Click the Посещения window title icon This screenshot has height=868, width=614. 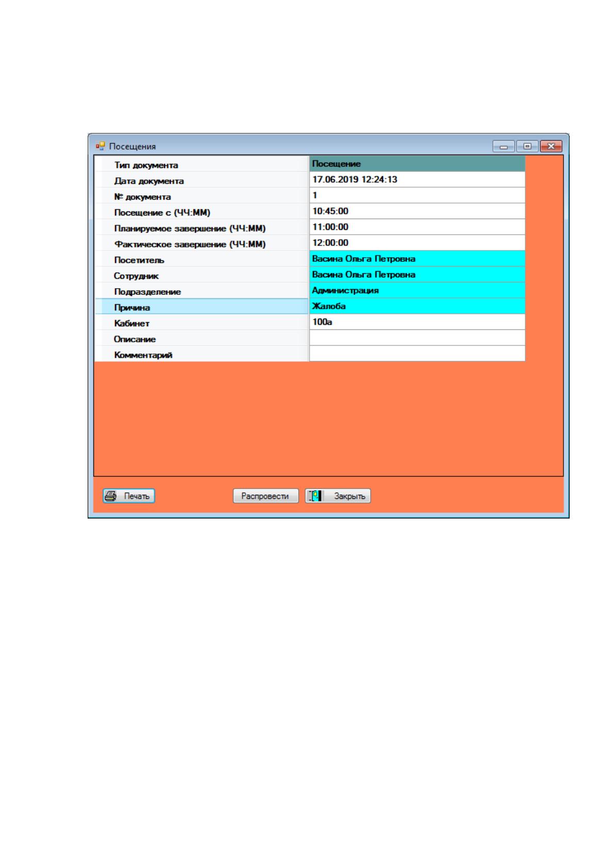[101, 146]
